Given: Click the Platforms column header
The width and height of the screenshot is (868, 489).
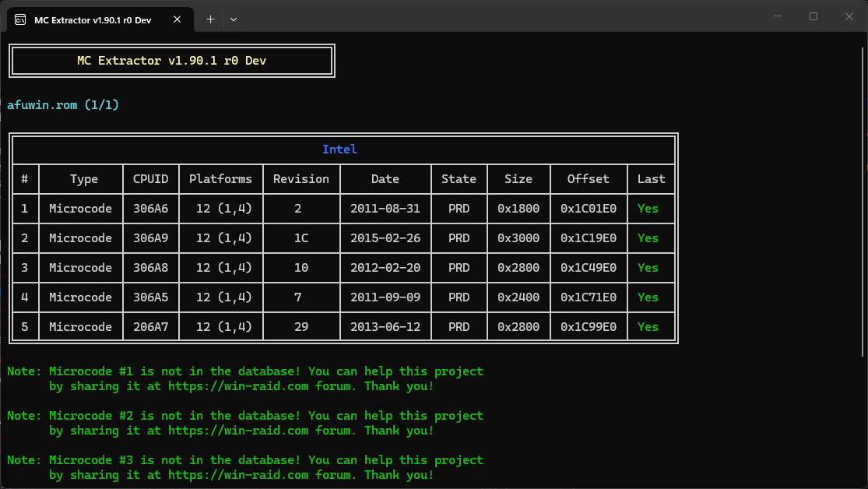Looking at the screenshot, I should tap(220, 179).
